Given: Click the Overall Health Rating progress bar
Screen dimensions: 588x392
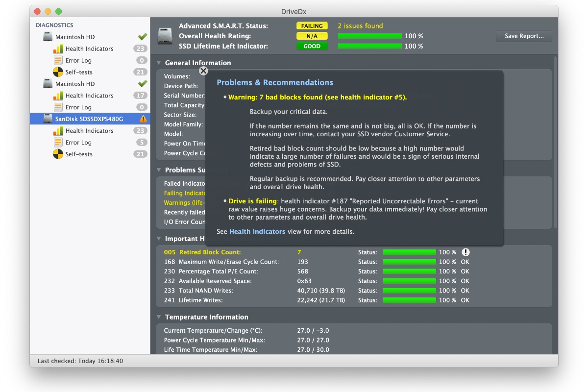Looking at the screenshot, I should [369, 36].
